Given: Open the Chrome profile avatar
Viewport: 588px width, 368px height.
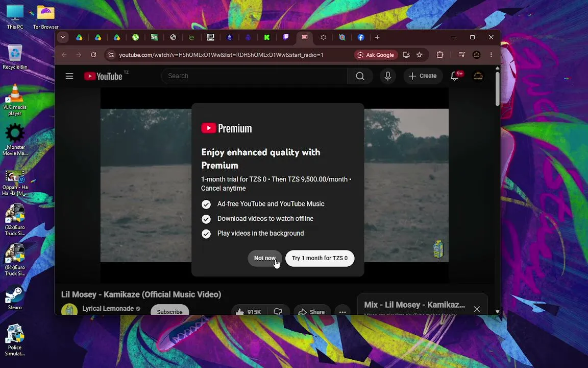Looking at the screenshot, I should 477,55.
